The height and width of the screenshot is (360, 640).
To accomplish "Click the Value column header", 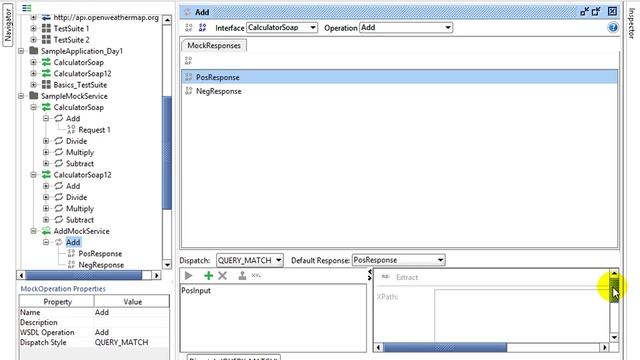I will click(x=132, y=302).
